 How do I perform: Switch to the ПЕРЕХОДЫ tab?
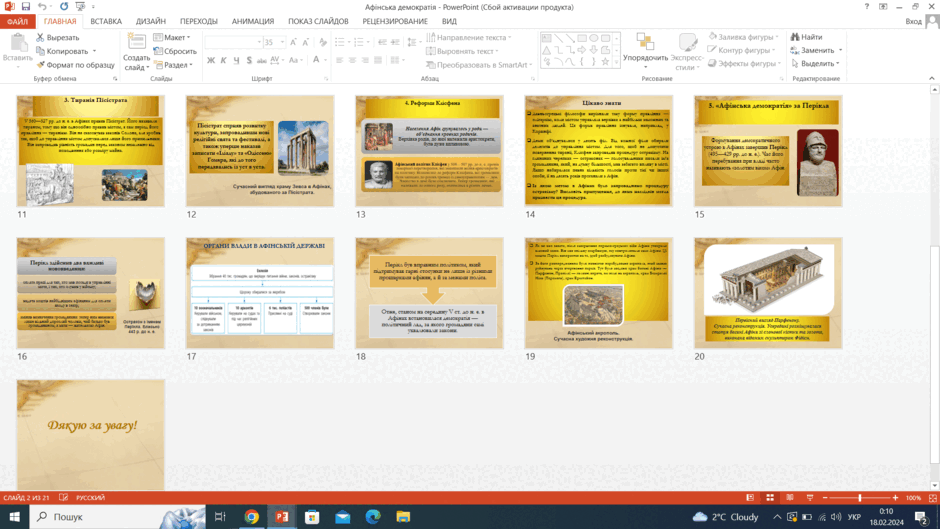[x=198, y=22]
